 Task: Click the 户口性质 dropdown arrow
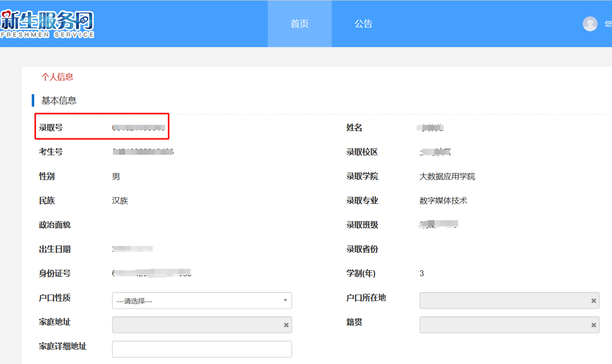click(x=285, y=301)
